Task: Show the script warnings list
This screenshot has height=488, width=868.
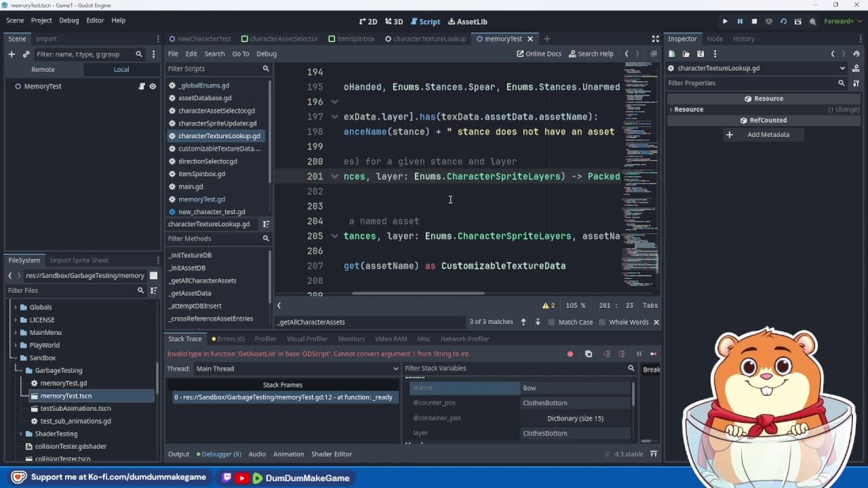Action: tap(548, 306)
